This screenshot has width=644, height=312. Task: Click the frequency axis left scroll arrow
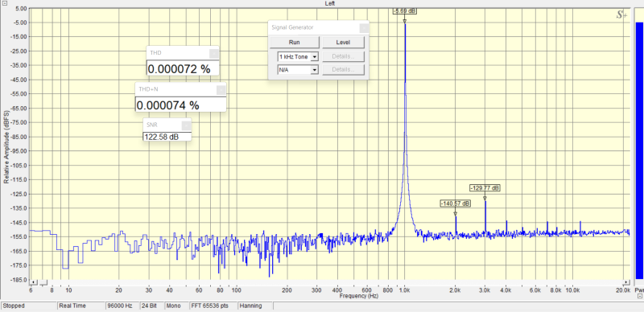34,283
